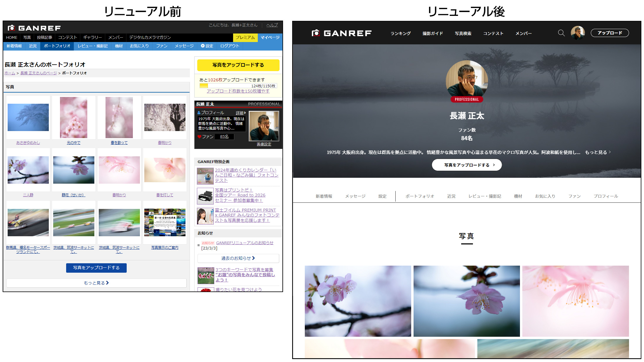Select ポートフォリオ in the old blue submenu
The image size is (644, 362).
57,46
